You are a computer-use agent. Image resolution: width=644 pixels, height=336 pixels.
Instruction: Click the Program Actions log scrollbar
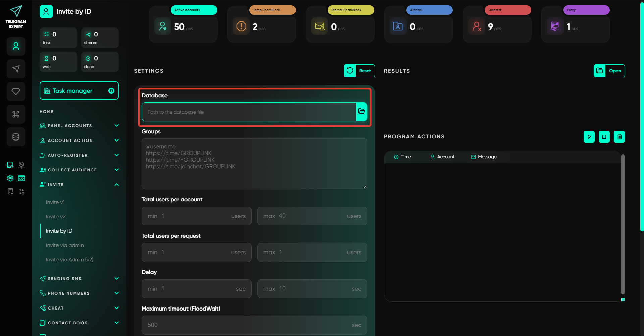click(623, 224)
